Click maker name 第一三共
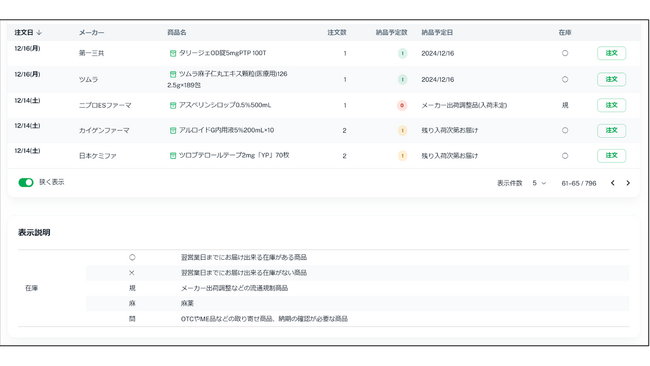Screen dimensions: 650x366 point(92,53)
